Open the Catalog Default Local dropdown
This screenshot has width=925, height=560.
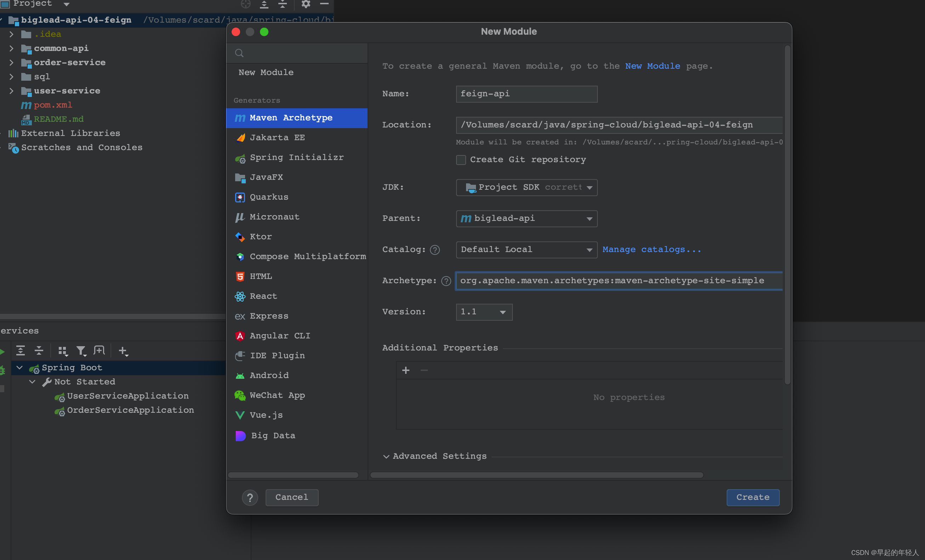[526, 250]
